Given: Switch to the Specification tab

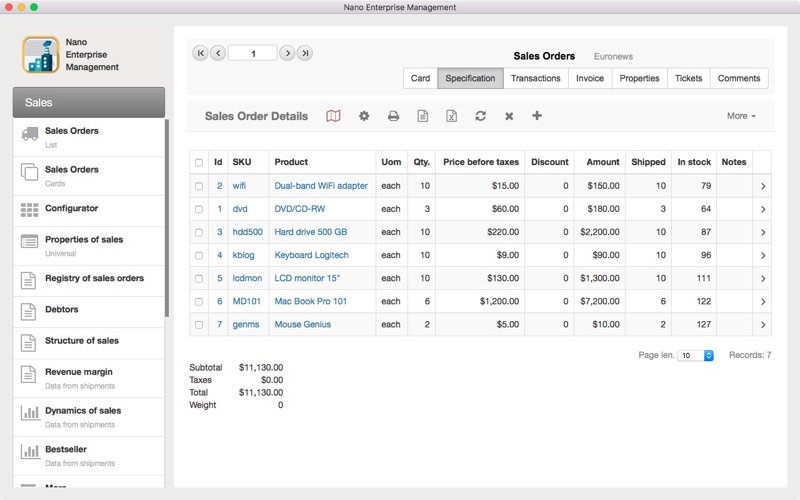Looking at the screenshot, I should pyautogui.click(x=470, y=78).
